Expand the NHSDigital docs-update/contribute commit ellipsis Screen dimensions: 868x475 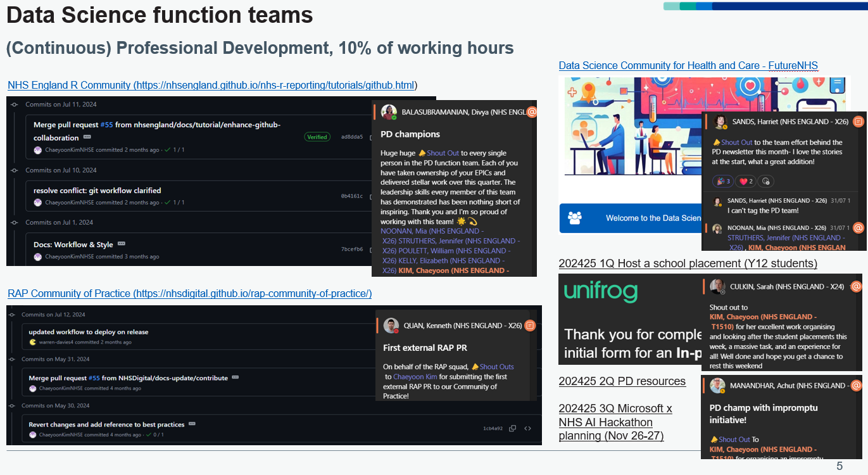[x=235, y=377]
